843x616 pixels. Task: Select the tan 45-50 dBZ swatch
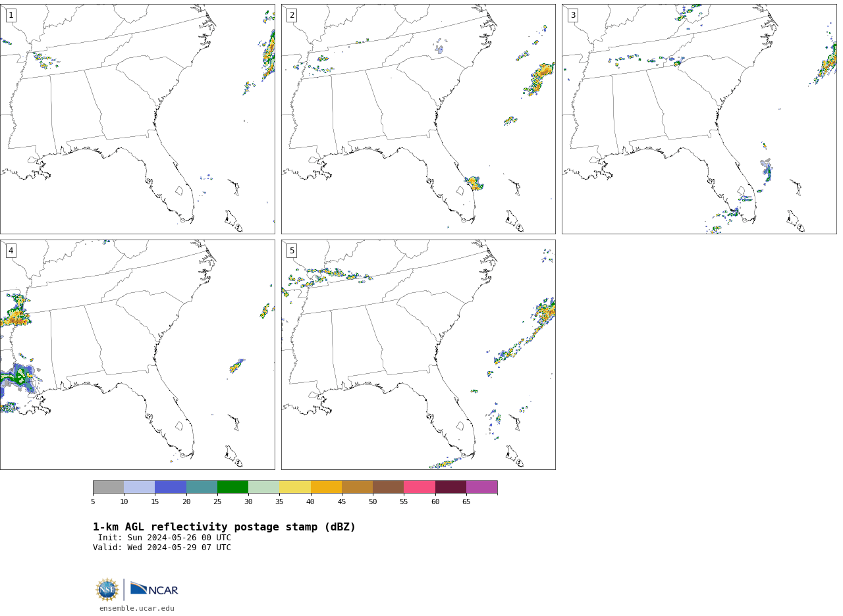click(357, 487)
